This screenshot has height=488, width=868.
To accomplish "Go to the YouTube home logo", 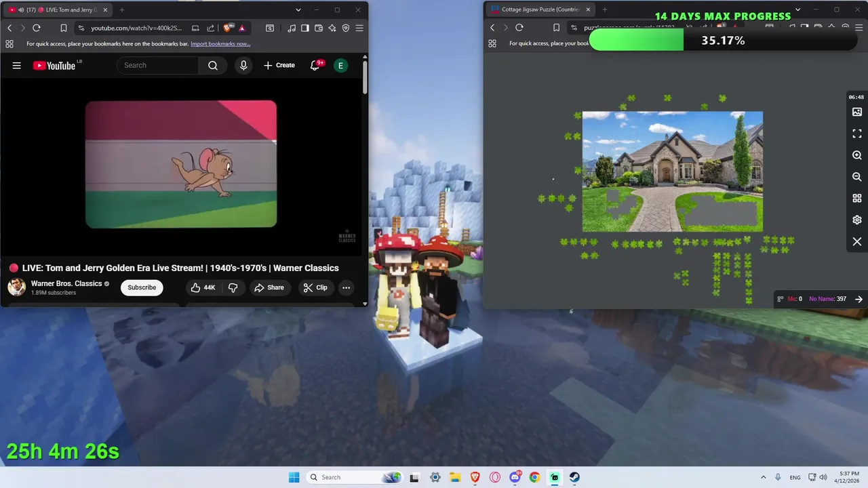I will tap(54, 65).
